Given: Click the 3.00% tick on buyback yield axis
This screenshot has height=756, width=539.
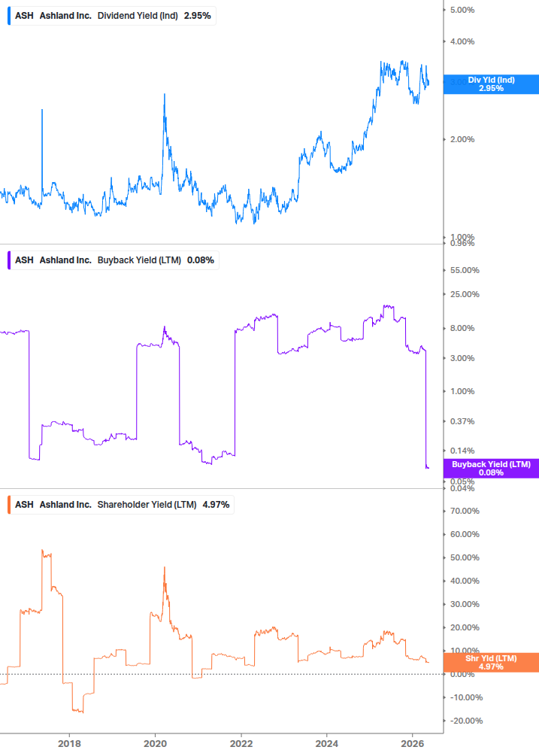Looking at the screenshot, I should [462, 359].
